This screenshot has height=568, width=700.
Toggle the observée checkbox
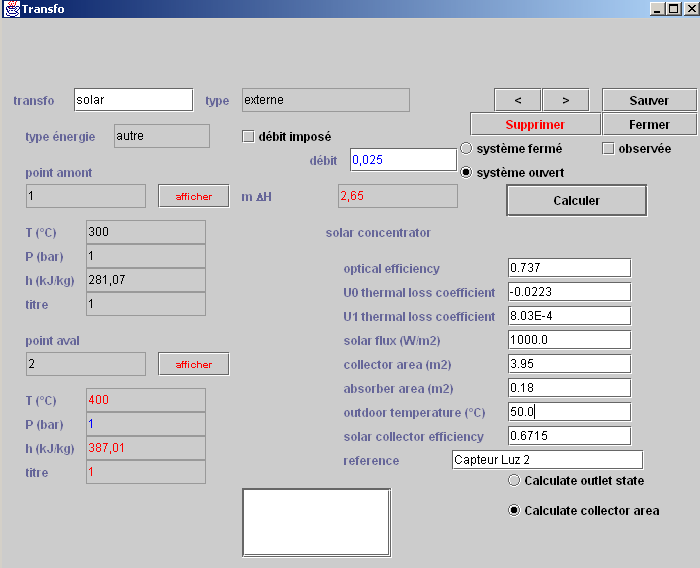(x=608, y=148)
